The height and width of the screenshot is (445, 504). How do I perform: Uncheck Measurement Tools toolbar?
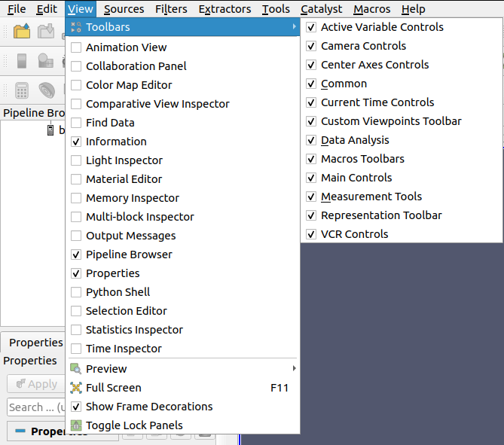click(x=311, y=197)
